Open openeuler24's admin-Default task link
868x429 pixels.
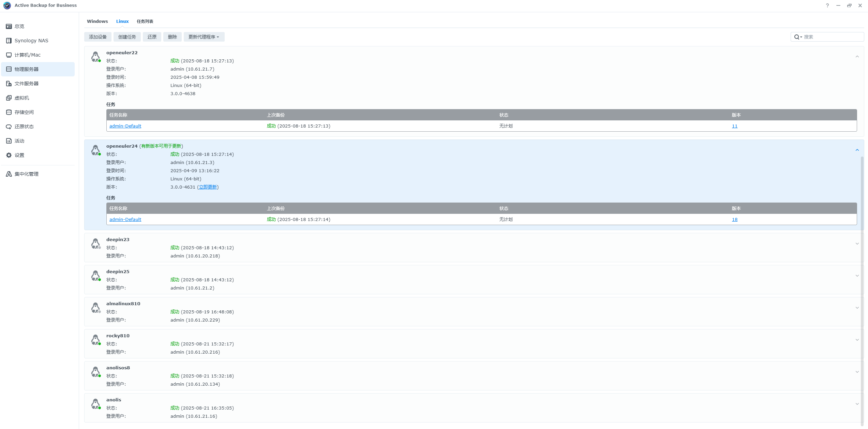(125, 219)
